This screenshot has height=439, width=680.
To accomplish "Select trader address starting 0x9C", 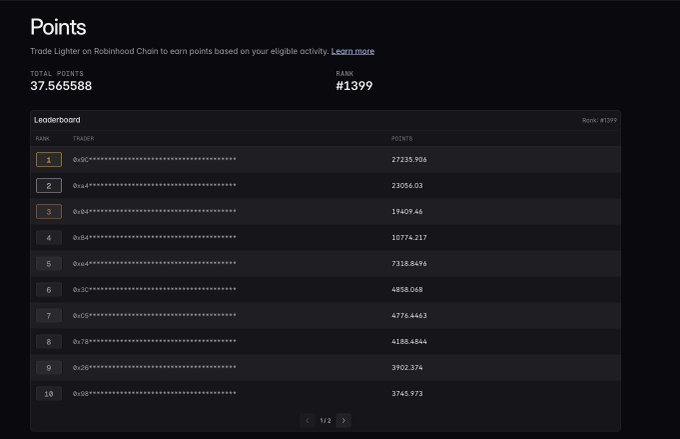I will (154, 160).
